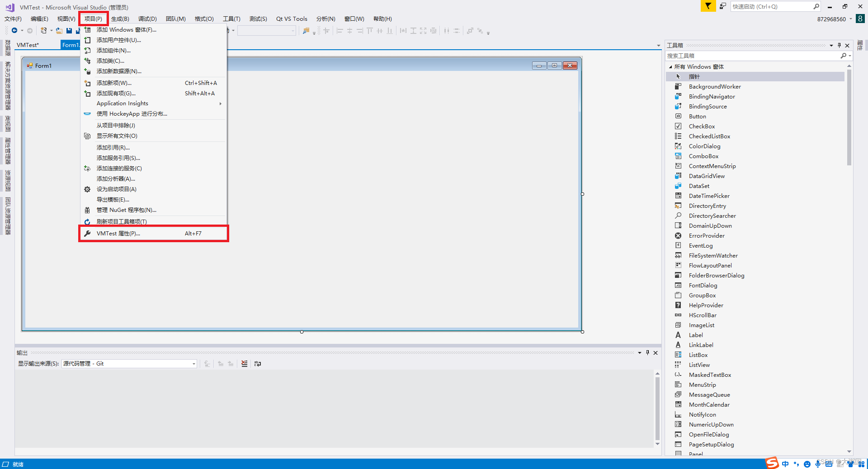Click the account avatar badge 8
868x469 pixels.
coord(860,19)
